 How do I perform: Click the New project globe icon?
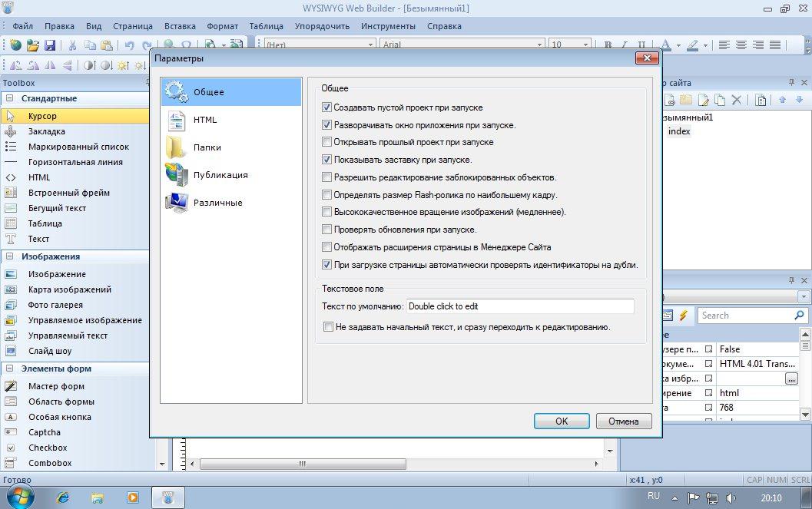click(15, 45)
